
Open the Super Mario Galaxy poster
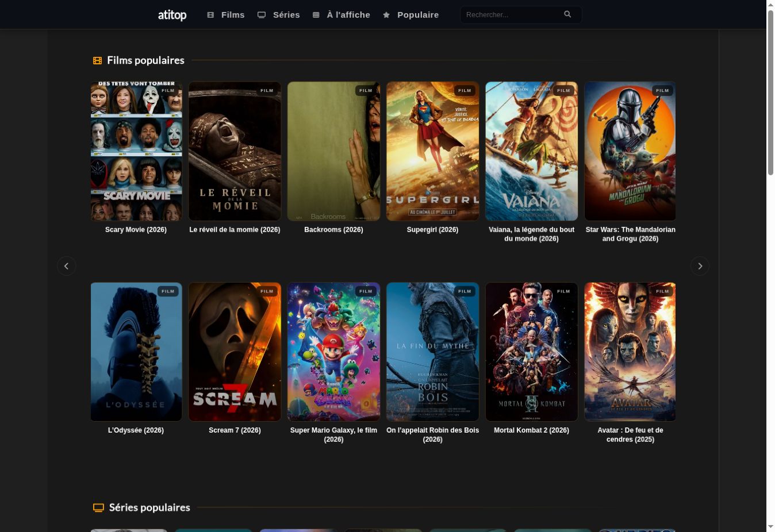coord(333,352)
